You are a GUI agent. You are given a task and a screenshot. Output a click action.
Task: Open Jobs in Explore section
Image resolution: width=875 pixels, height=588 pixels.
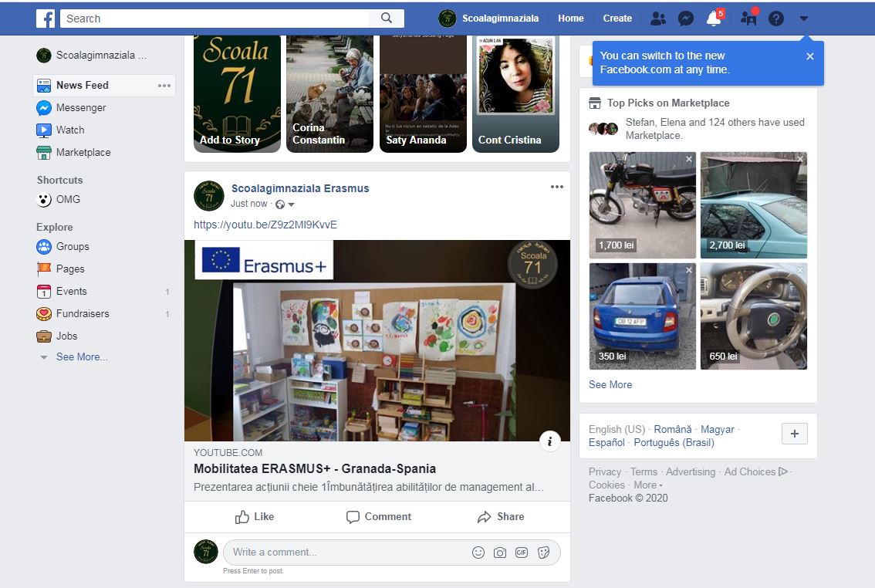point(57,336)
